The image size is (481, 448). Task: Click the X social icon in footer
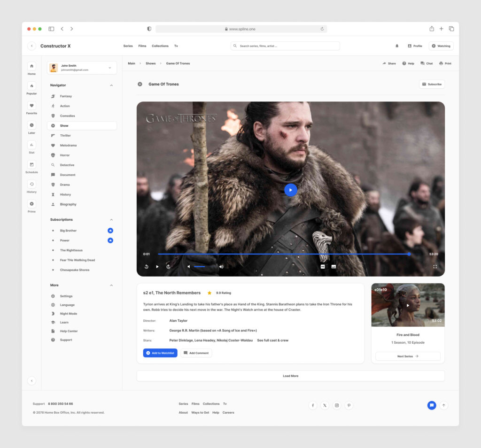tap(325, 405)
